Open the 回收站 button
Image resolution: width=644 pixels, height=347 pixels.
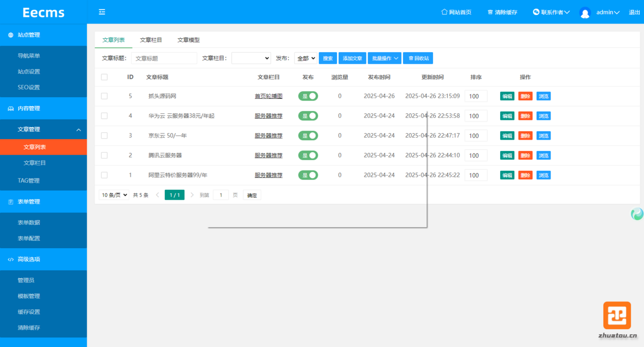[418, 58]
